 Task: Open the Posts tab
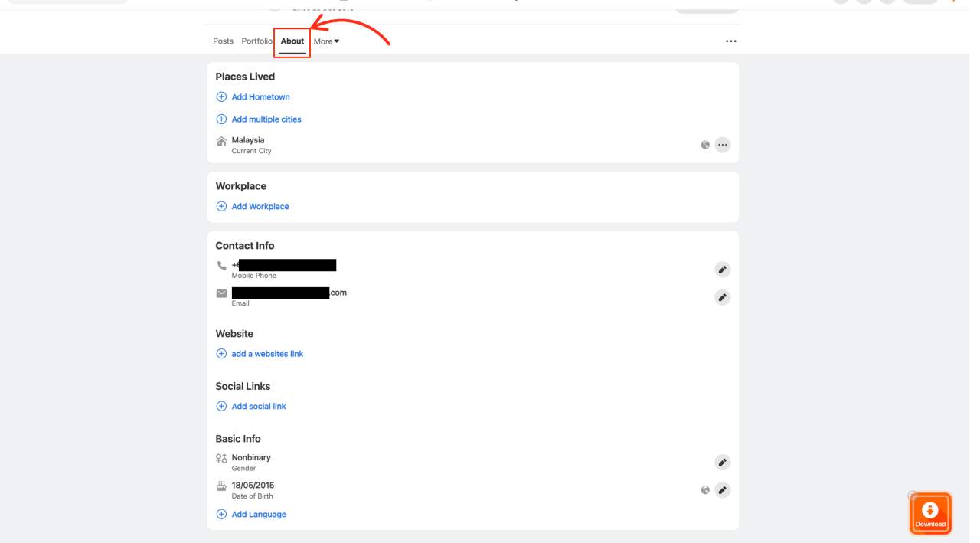223,41
